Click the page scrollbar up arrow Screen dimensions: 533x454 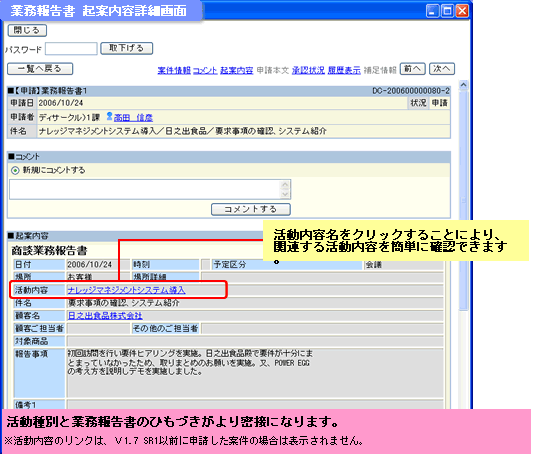tap(463, 85)
